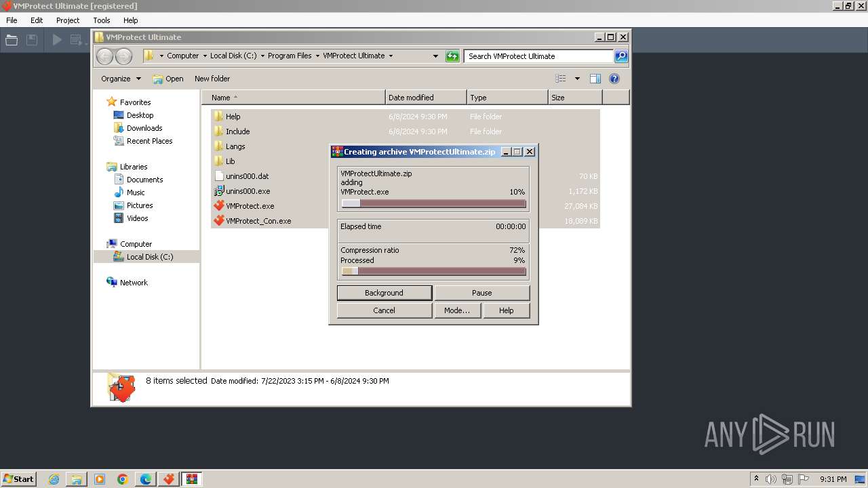Screen dimensions: 868x488
Task: Select the Help folder icon
Action: click(218, 117)
